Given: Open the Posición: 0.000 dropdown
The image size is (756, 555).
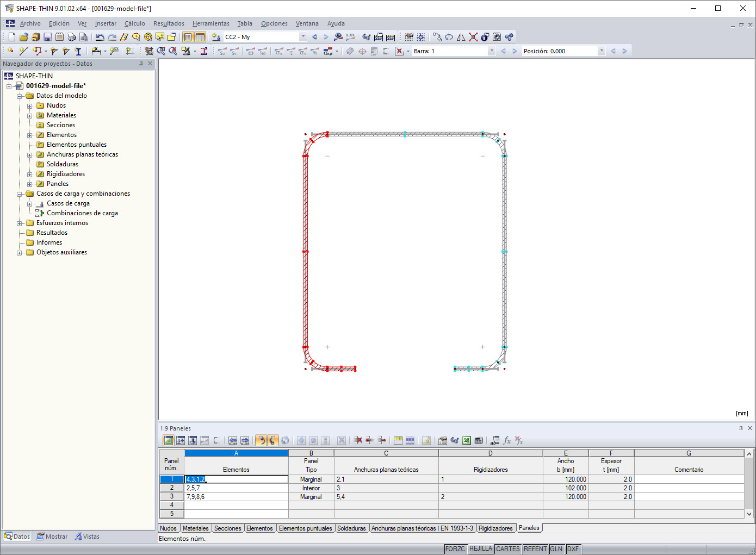Looking at the screenshot, I should point(602,51).
